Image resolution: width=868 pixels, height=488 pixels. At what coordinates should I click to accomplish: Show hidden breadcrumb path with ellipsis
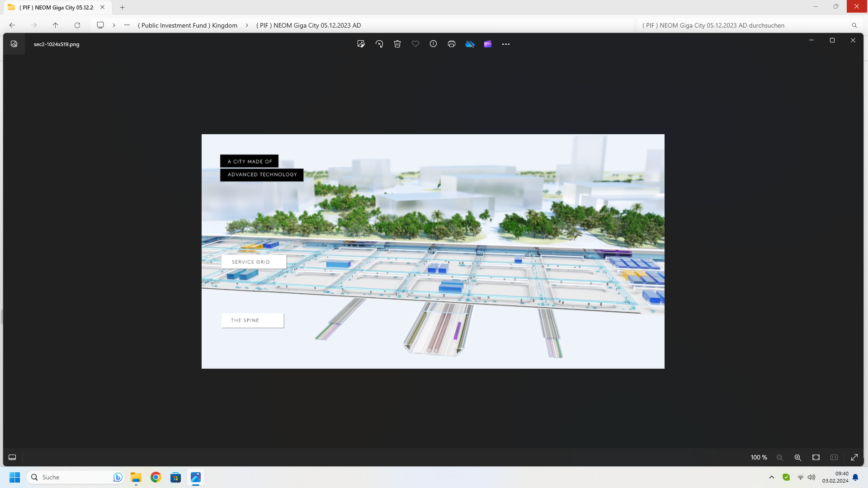[x=127, y=25]
